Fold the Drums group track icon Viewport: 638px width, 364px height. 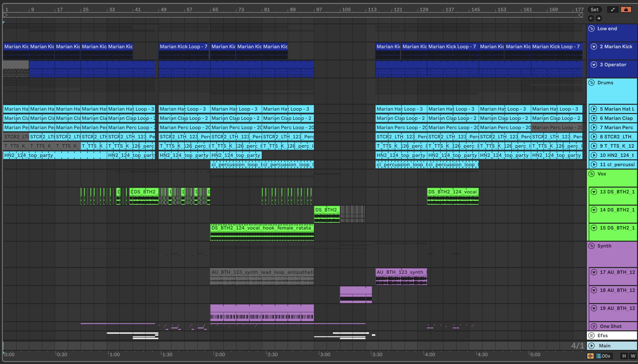click(591, 83)
